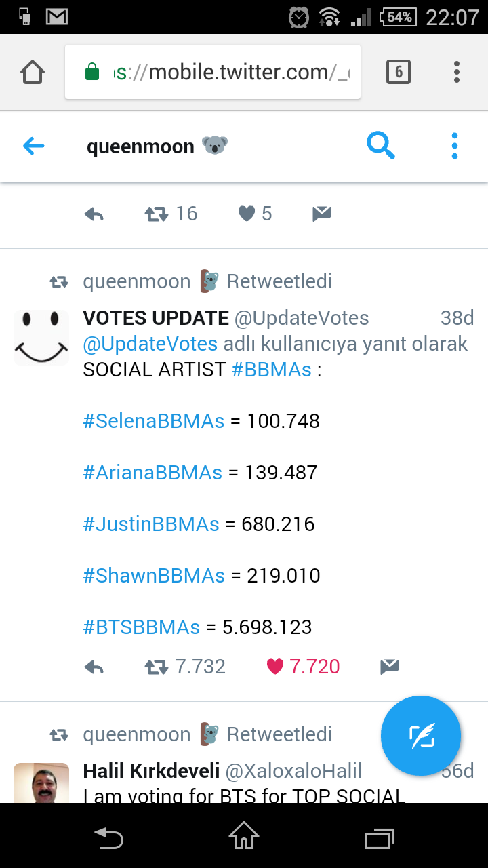Tap the Twitter search magnifier icon
Viewport: 488px width, 868px height.
click(380, 145)
